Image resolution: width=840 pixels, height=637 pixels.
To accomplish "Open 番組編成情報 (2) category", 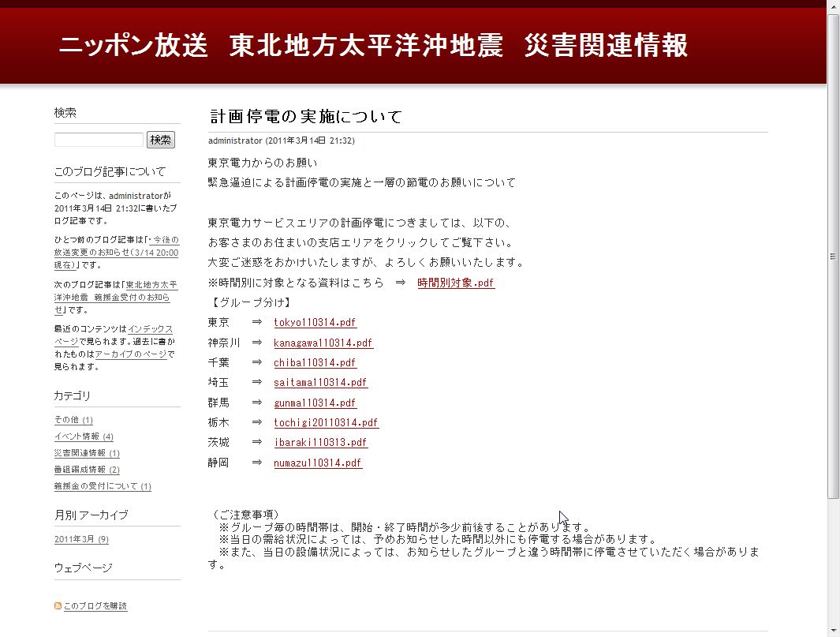I will click(x=87, y=470).
